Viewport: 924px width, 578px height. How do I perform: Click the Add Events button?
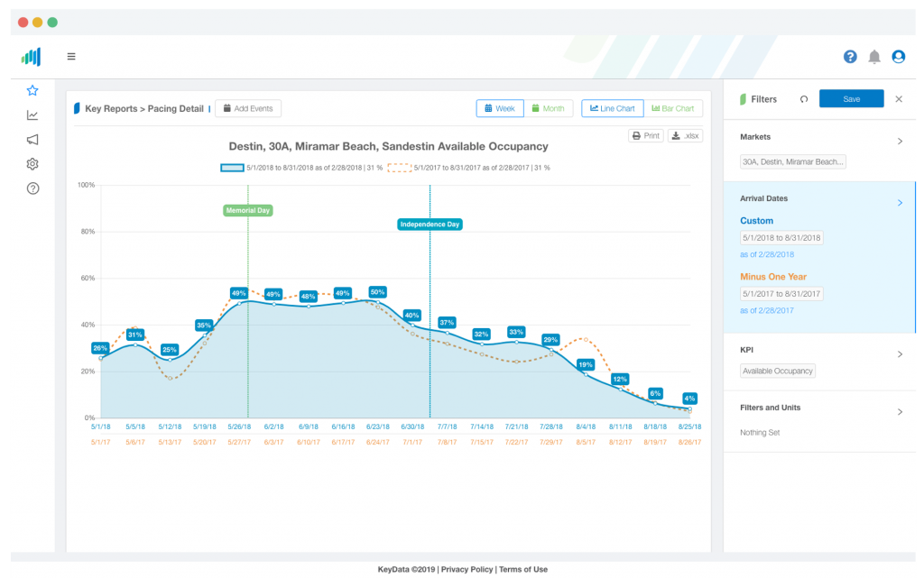[248, 108]
